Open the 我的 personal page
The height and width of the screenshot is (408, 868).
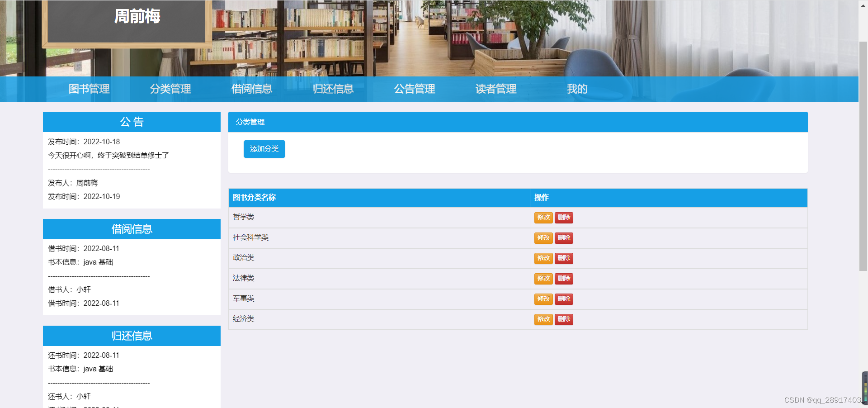pyautogui.click(x=577, y=89)
